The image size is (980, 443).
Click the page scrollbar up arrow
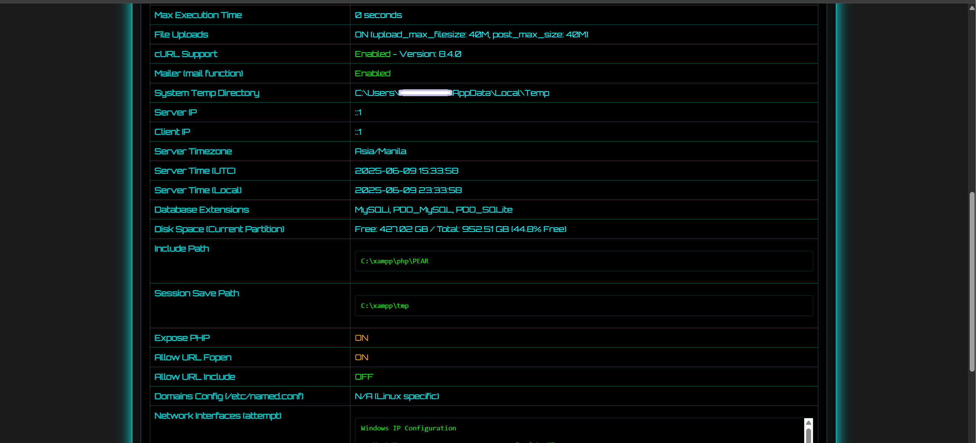pos(972,8)
